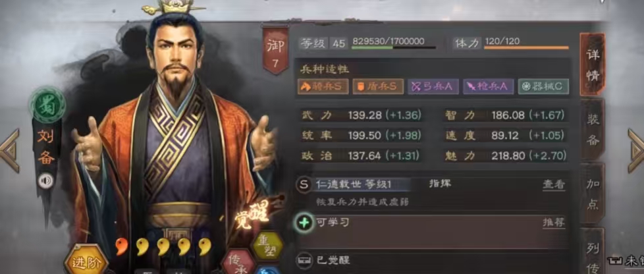Viewport: 644px width, 274px height.
Task: Tap the 弓兵A troop aptitude badge
Action: click(x=433, y=87)
